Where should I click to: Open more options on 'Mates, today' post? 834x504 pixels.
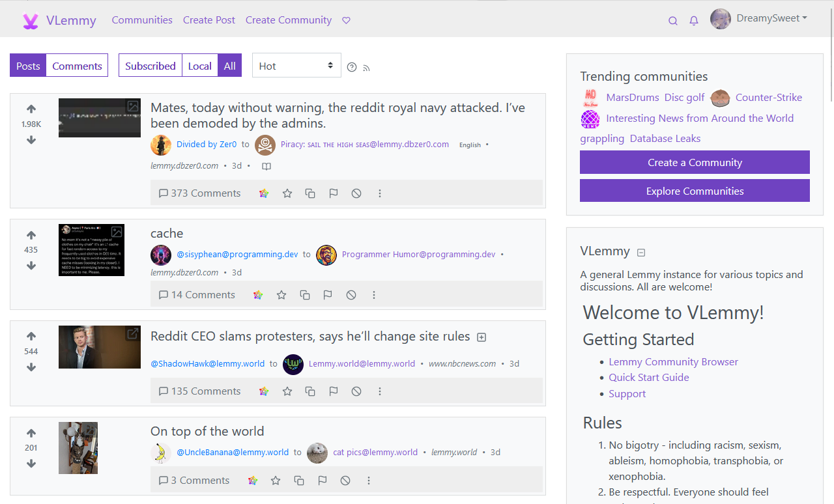(x=380, y=193)
